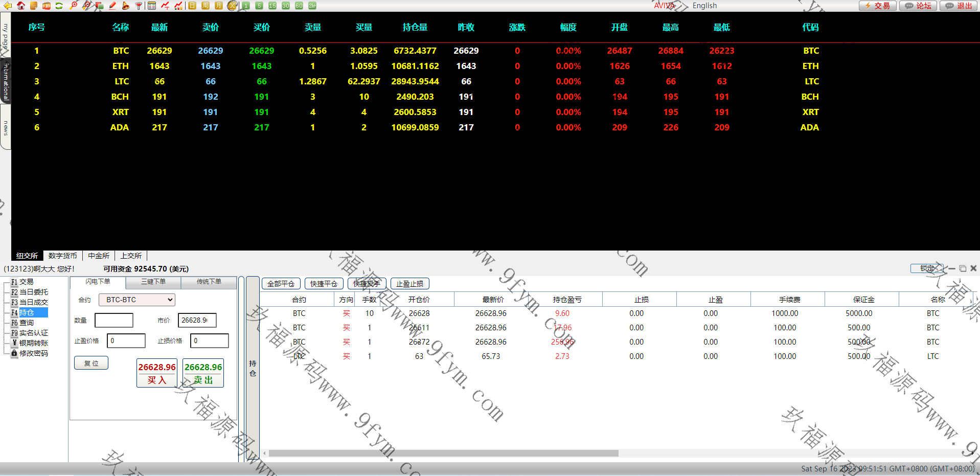Select the 15-minute chart interval icon
The width and height of the screenshot is (980, 476).
[272, 6]
